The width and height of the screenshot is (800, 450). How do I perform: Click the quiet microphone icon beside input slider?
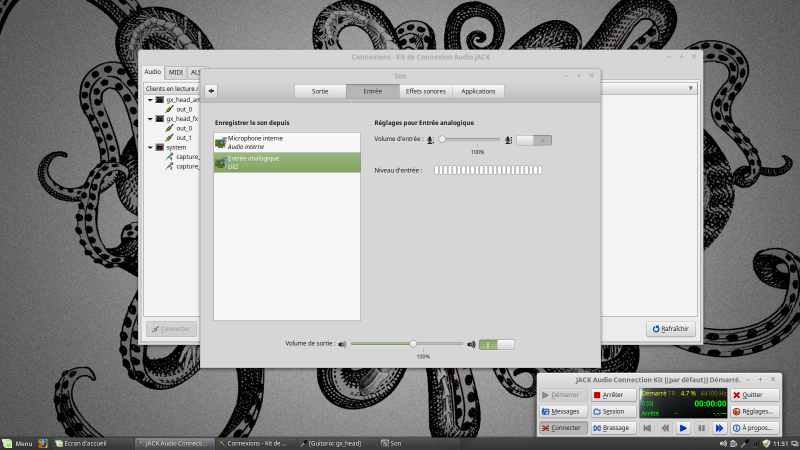coord(430,140)
